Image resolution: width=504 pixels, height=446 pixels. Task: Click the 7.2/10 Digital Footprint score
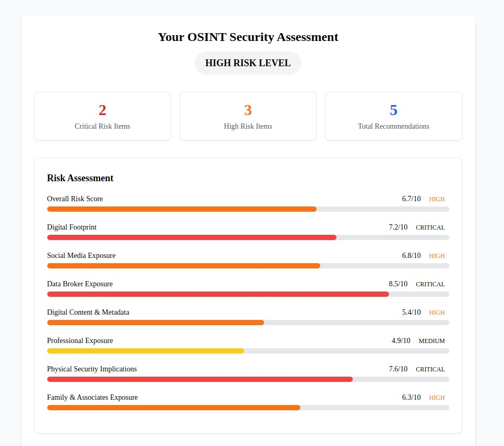click(x=398, y=227)
